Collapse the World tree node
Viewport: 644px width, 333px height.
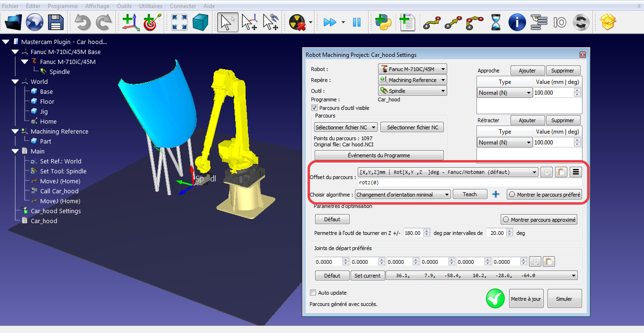click(x=15, y=81)
